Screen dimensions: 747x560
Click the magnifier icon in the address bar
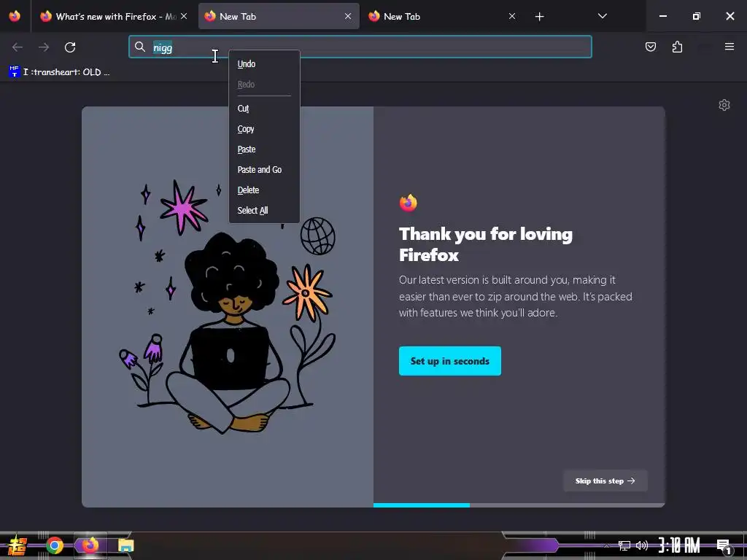[139, 47]
